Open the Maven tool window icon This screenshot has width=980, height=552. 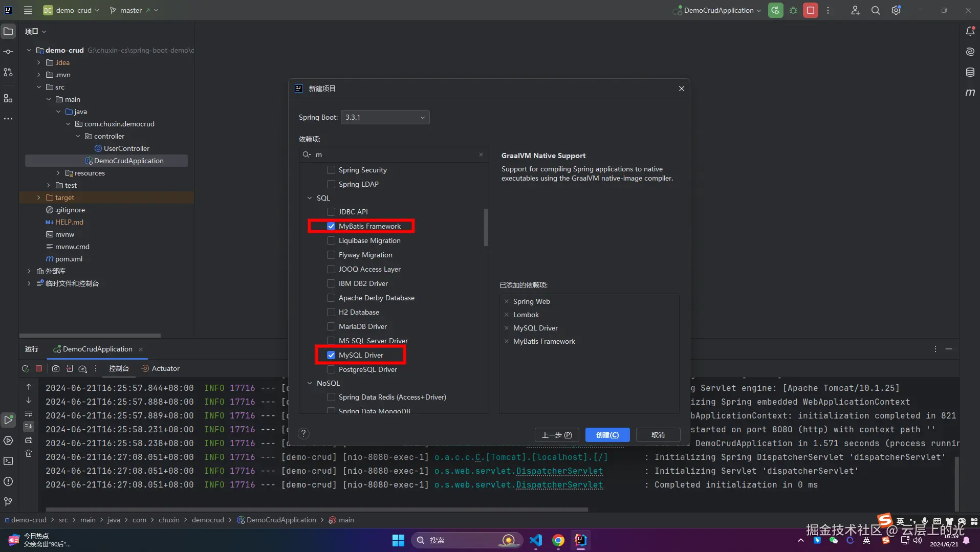pos(970,93)
